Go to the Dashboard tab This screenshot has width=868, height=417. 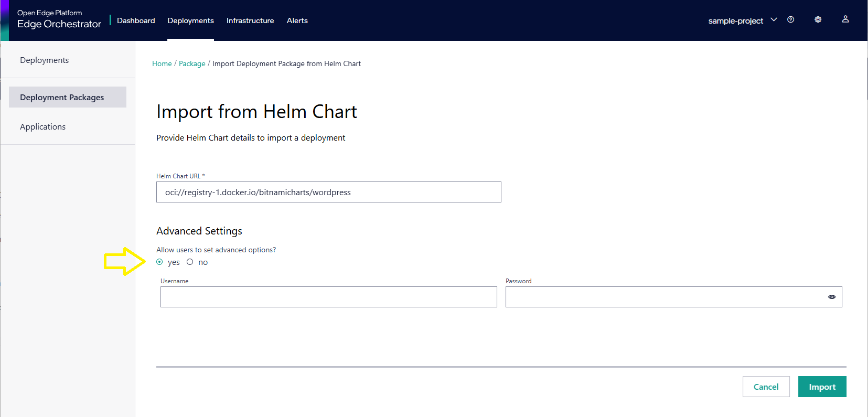pos(136,20)
